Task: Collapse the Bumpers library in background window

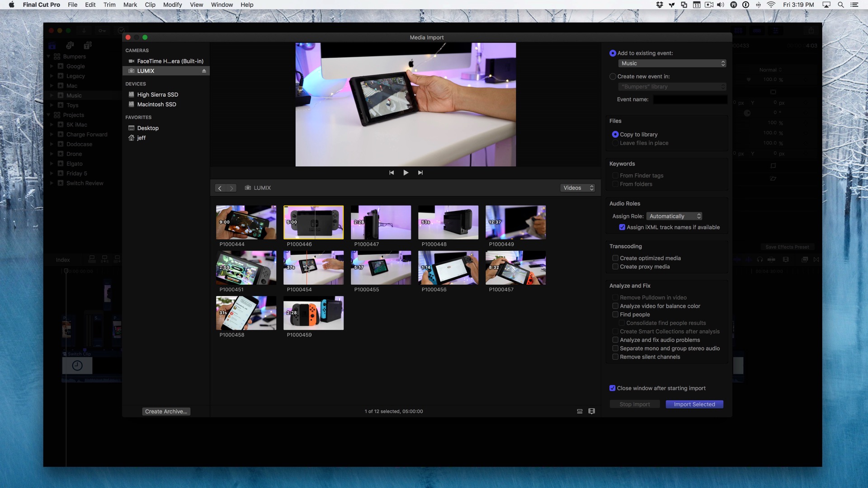Action: coord(48,56)
